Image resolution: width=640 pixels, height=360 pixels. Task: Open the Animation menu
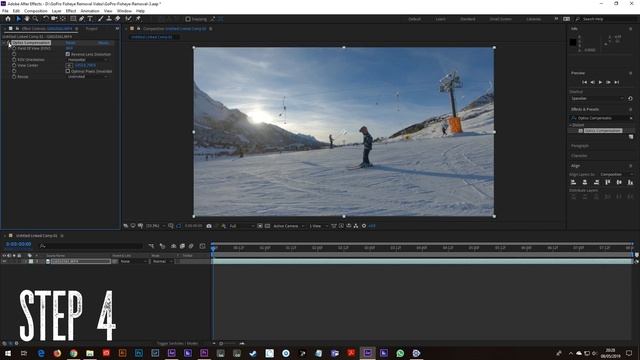[90, 11]
